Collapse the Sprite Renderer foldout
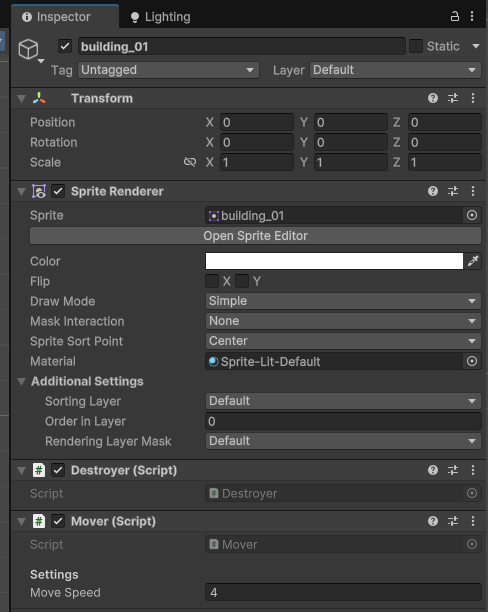The width and height of the screenshot is (488, 612). click(x=21, y=191)
